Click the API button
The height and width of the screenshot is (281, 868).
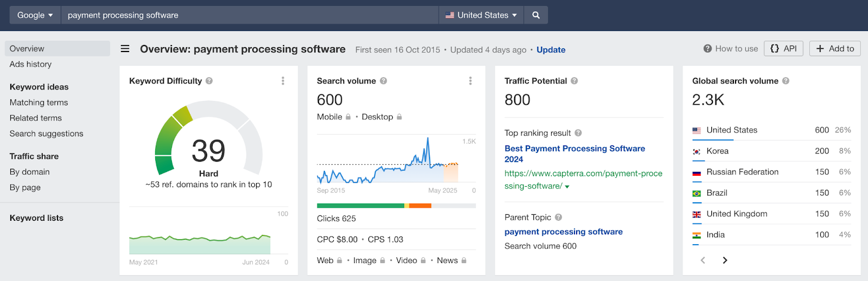tap(783, 48)
